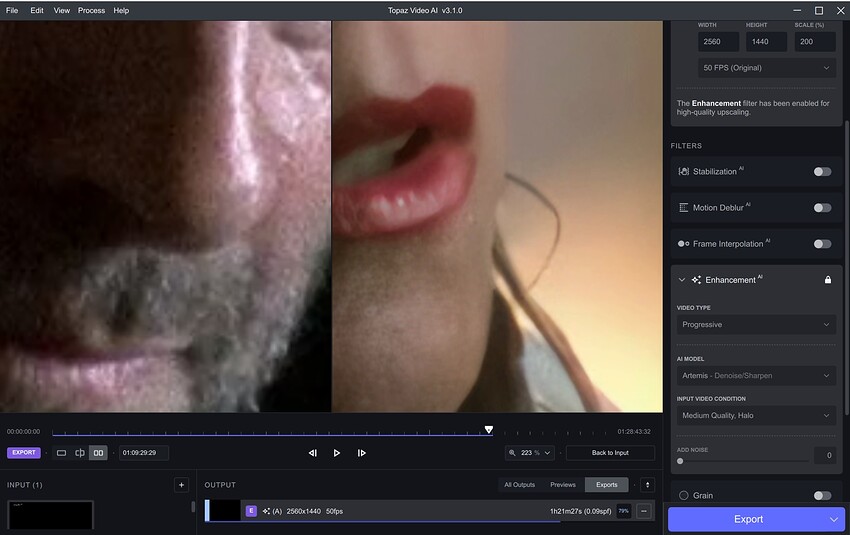Click the 1h21m27s (0.09spf) time estimate
This screenshot has width=850, height=535.
[581, 511]
